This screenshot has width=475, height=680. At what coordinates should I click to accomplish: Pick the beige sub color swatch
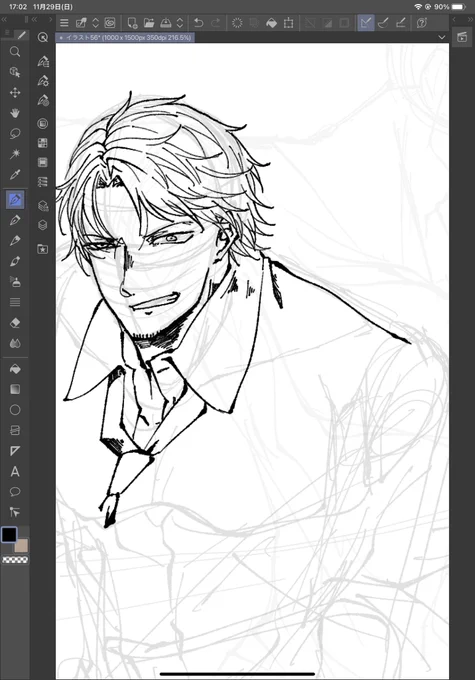[x=21, y=546]
